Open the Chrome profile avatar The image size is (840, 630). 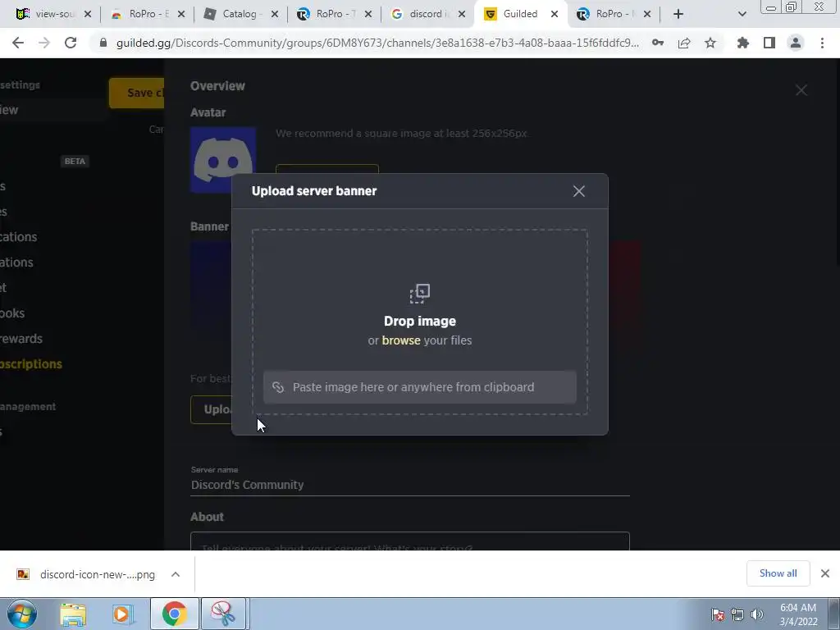tap(796, 43)
